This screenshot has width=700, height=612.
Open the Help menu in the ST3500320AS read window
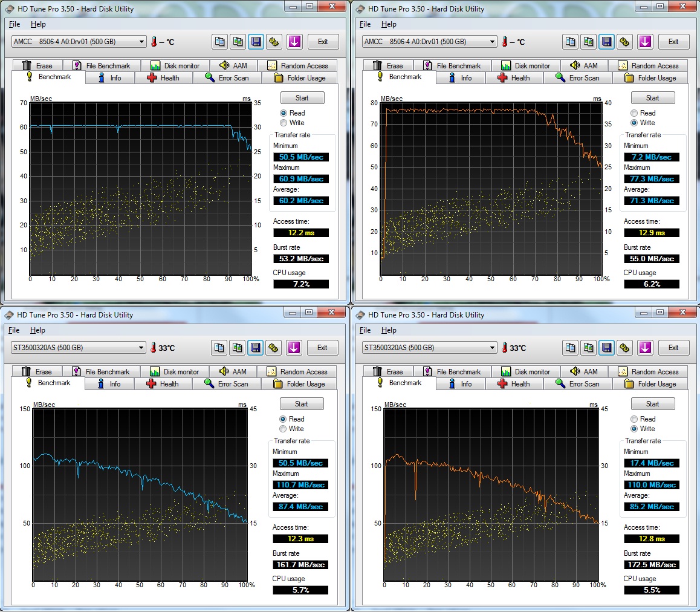coord(37,330)
